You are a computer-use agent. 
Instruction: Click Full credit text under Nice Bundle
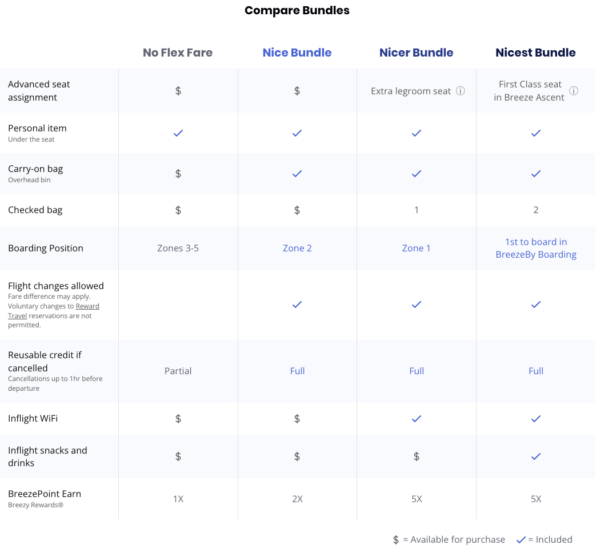click(297, 371)
